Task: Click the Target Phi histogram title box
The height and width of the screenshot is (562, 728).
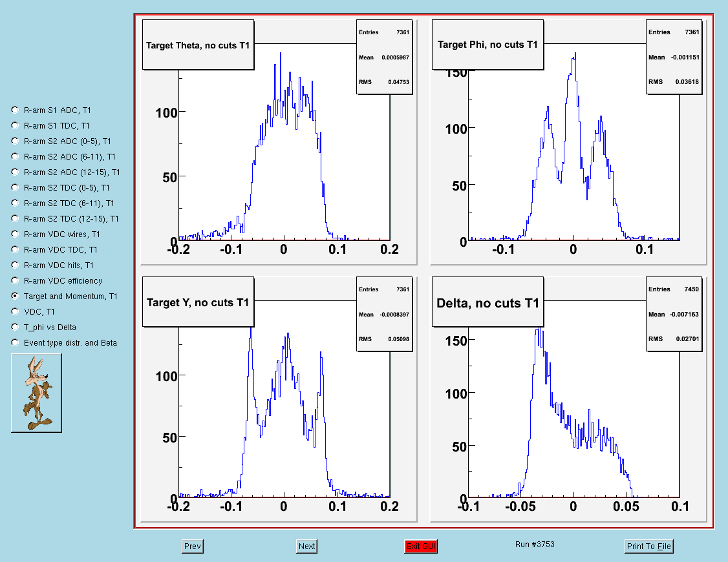Action: pos(487,45)
